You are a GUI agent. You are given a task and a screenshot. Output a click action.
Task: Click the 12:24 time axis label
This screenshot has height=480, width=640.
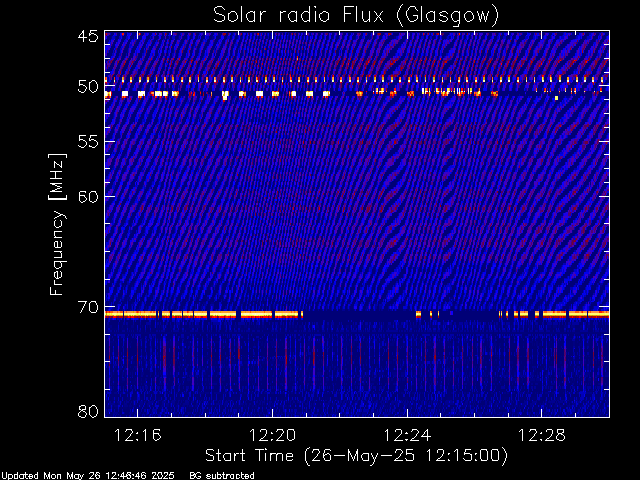click(407, 435)
